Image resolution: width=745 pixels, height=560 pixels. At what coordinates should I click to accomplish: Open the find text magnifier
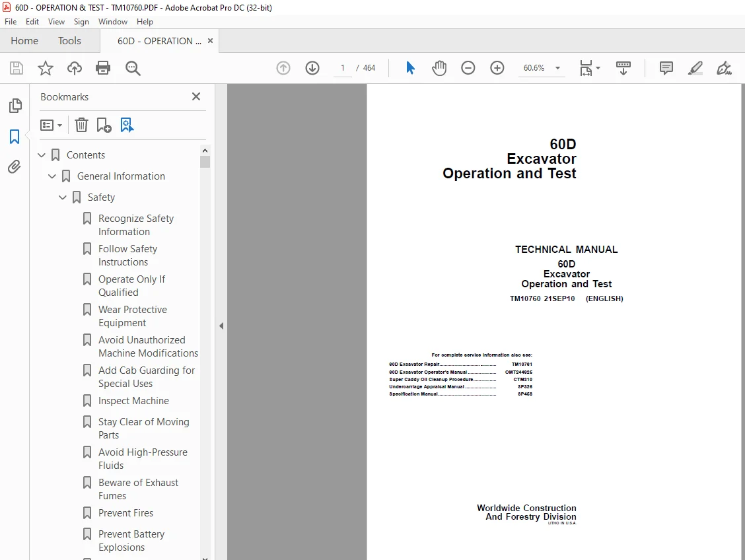pos(133,68)
